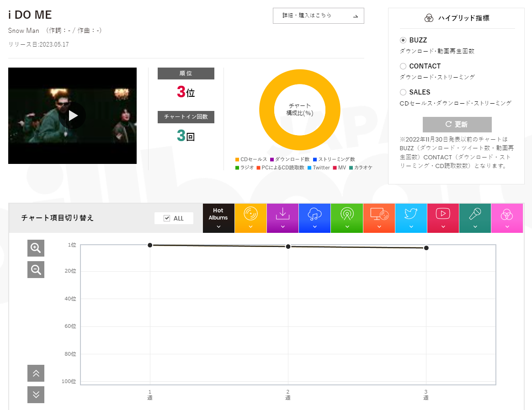The image size is (532, 410).
Task: Select the Twitter bird icon
Action: click(411, 214)
